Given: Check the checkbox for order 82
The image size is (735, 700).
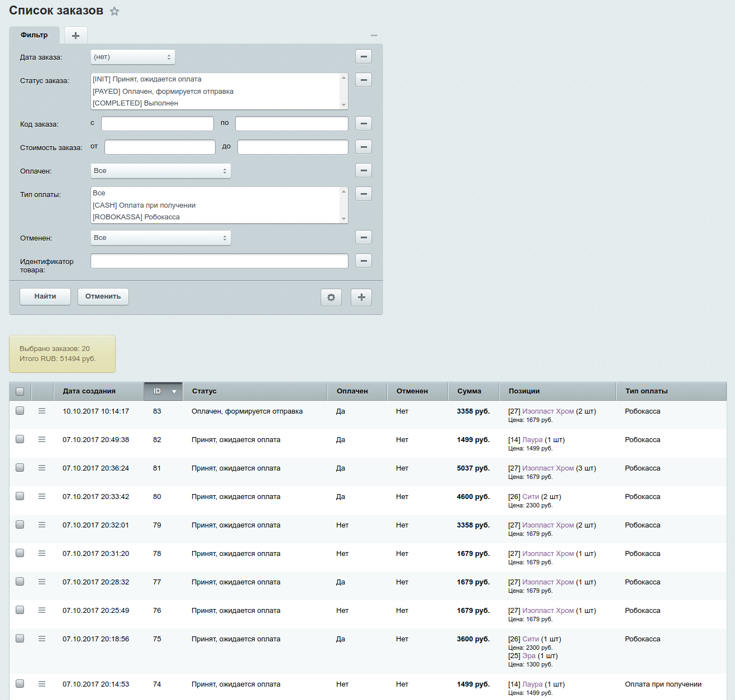Looking at the screenshot, I should (20, 439).
